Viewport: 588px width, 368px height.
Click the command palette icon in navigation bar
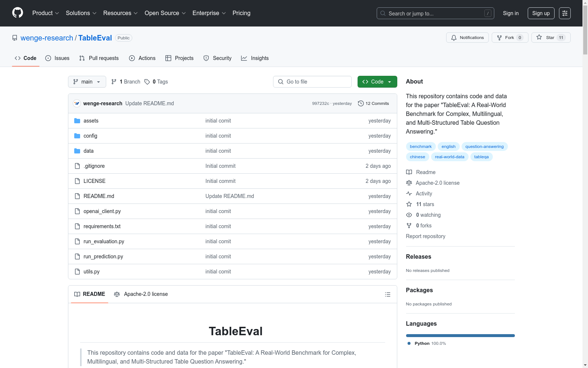click(x=565, y=13)
